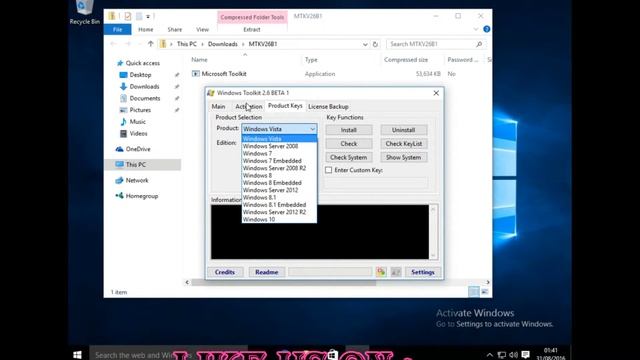This screenshot has height=360, width=640.
Task: Refresh the Explorer address bar
Action: (x=375, y=44)
